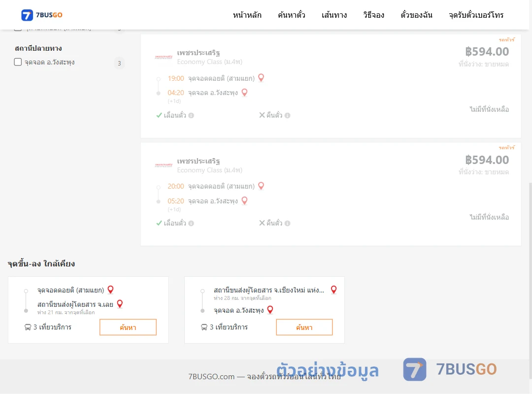Image resolution: width=532 pixels, height=394 pixels.
Task: Click bus icon next to 3 เที่ยวบริการ in จ.เลย card
Action: pos(28,327)
